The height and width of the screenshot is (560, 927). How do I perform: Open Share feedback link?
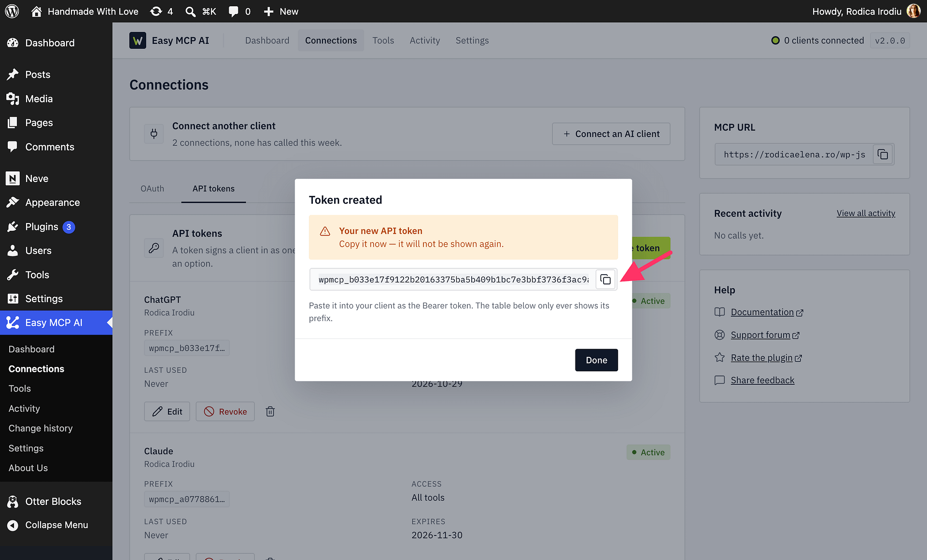coord(762,380)
